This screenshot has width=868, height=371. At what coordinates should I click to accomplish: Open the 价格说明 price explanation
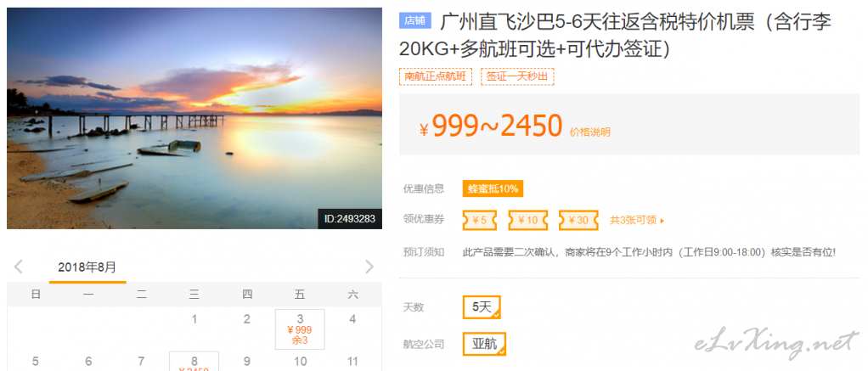[590, 132]
